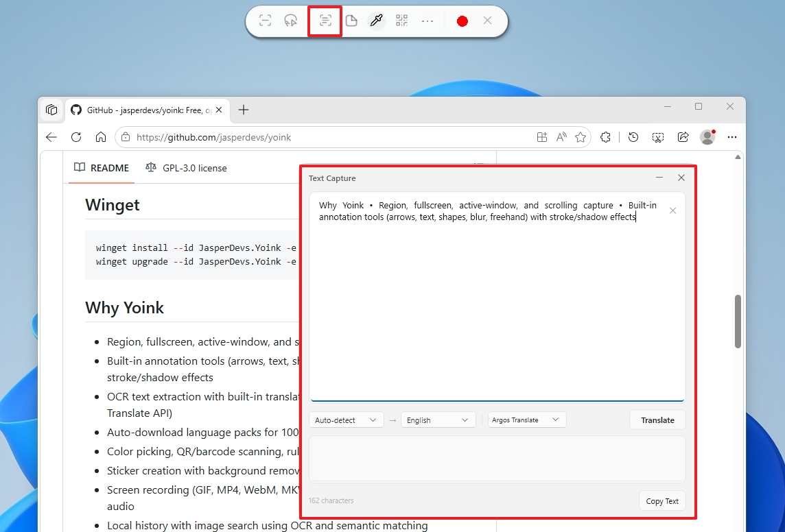Open the Argos Translate engine dropdown
Screen dimensions: 785x532
pyautogui.click(x=526, y=420)
